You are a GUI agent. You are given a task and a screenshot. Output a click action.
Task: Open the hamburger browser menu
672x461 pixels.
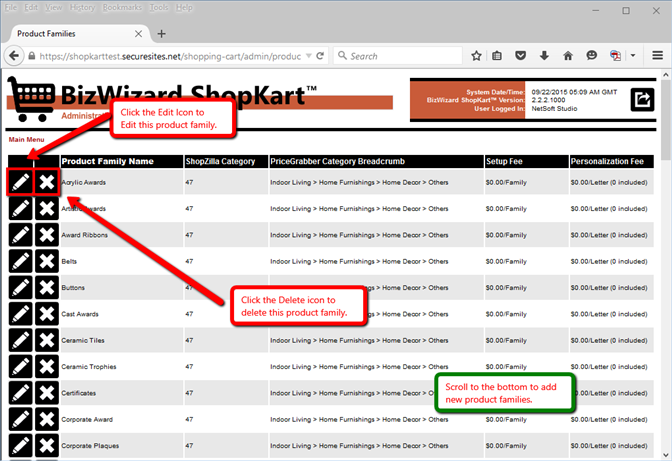pos(657,56)
